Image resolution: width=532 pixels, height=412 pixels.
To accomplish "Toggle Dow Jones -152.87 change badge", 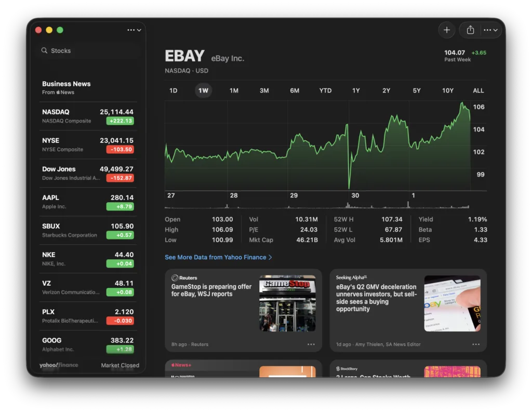I will [120, 178].
